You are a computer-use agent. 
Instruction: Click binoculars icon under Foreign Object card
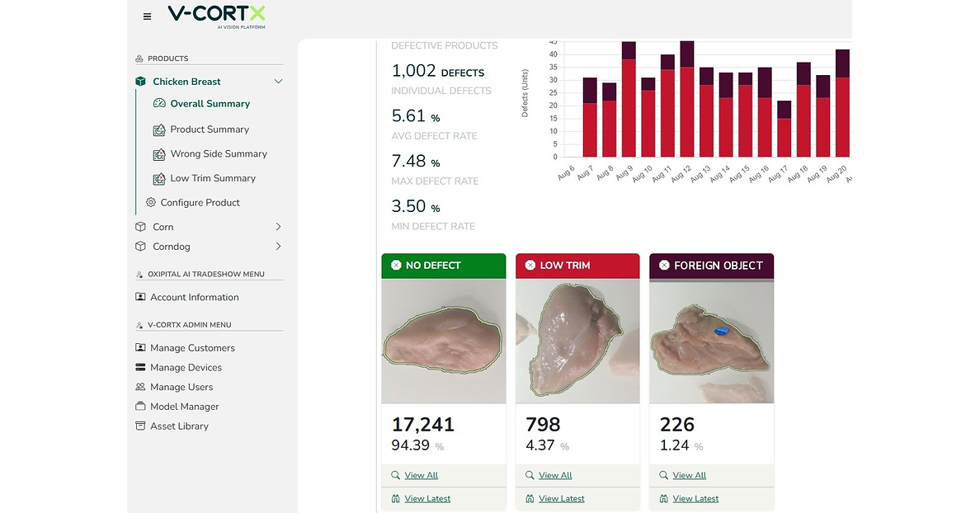click(x=664, y=499)
